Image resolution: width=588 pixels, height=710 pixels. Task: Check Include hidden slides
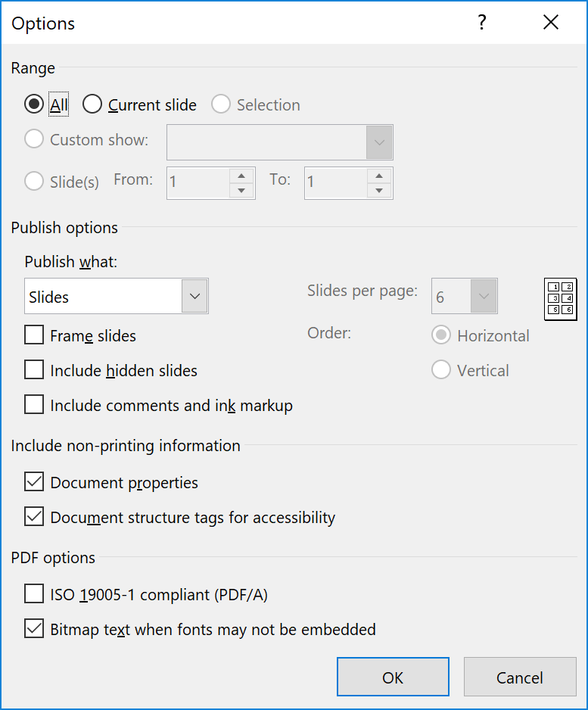pos(34,370)
